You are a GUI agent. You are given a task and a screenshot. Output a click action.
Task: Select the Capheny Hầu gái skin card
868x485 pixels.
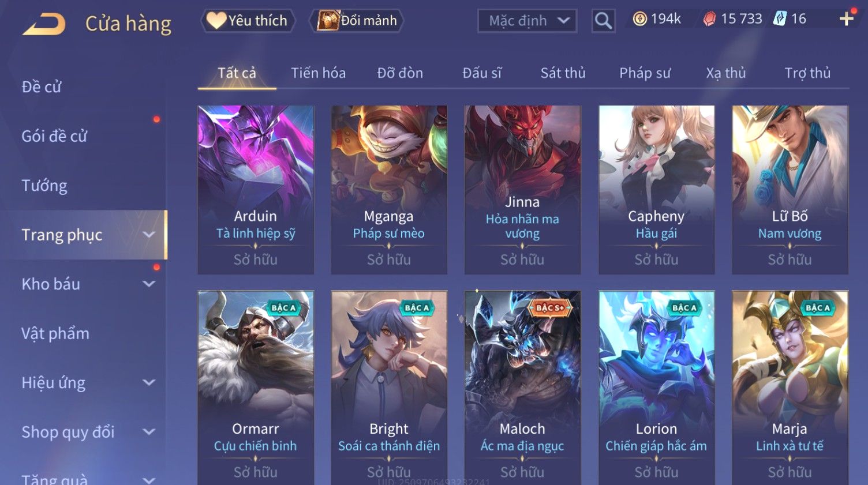point(656,190)
